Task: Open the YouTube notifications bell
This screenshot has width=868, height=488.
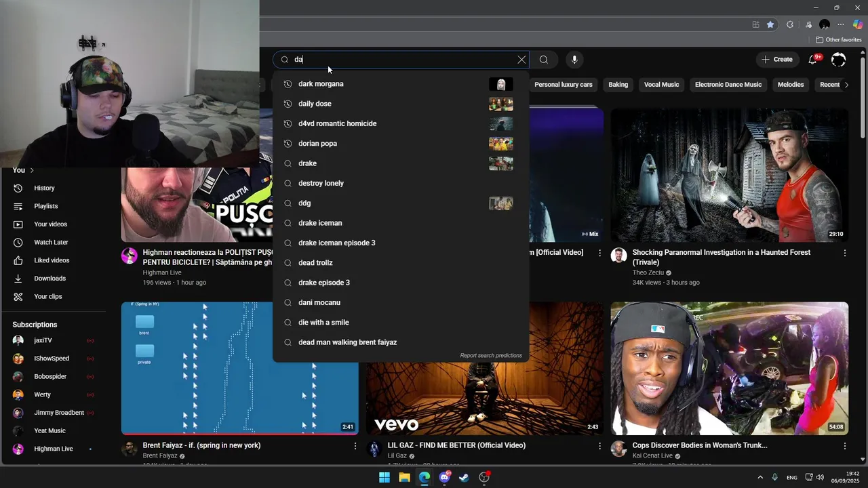Action: [x=812, y=60]
